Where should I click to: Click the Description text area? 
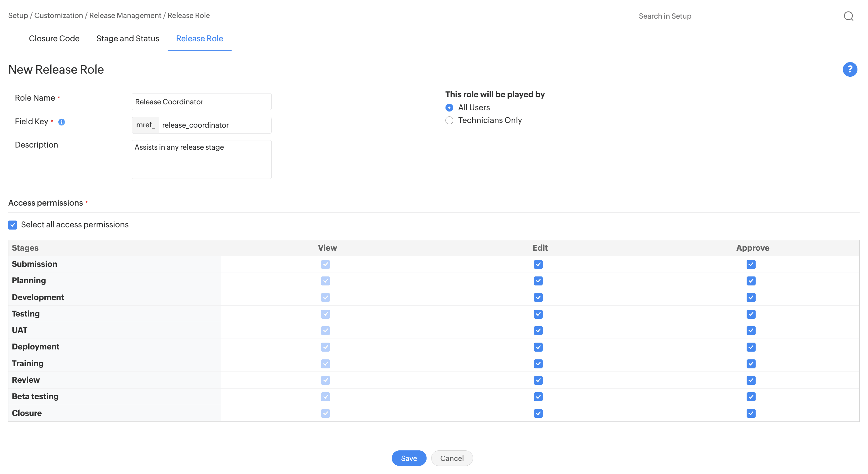(x=201, y=159)
